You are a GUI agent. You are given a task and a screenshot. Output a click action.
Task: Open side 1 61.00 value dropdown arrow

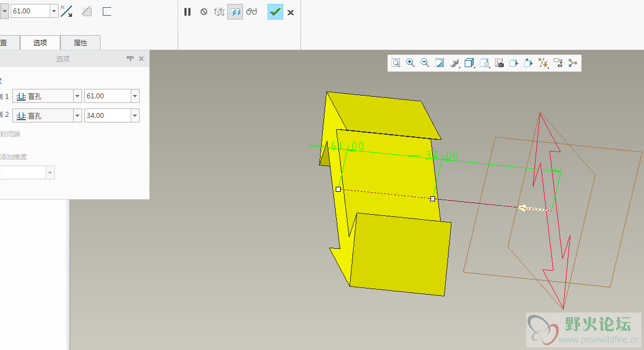(x=135, y=96)
